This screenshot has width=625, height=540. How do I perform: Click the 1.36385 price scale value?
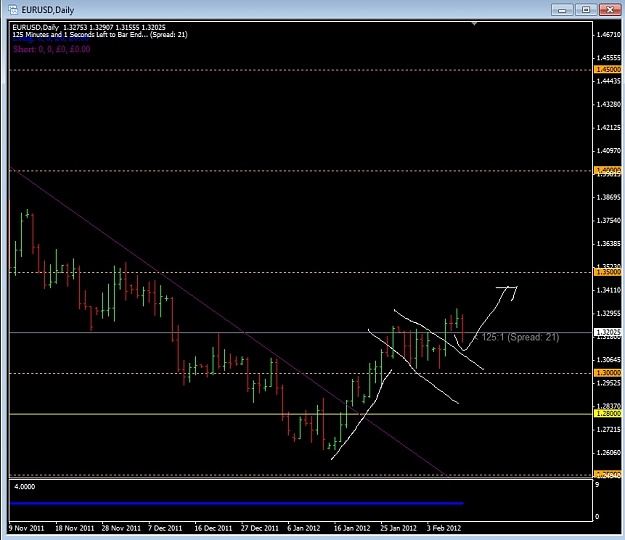pos(608,243)
